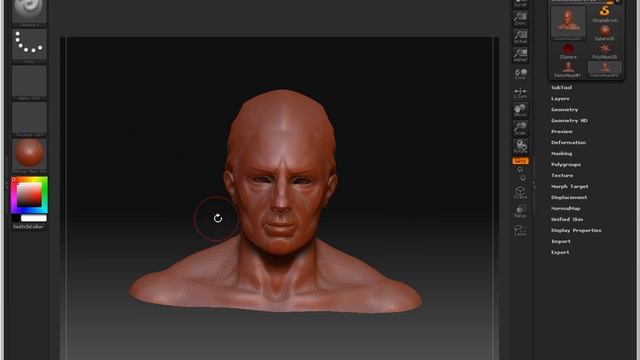Set canvas to Actual size
This screenshot has width=640, height=360.
520,37
